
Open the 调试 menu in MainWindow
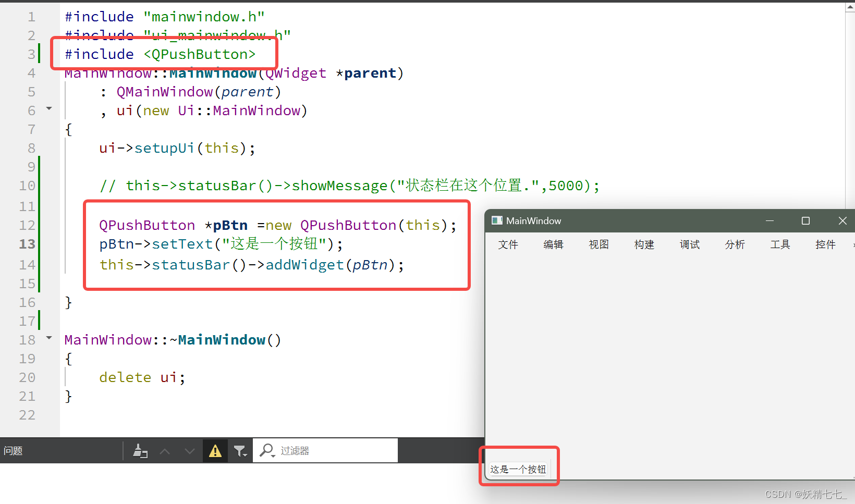point(689,244)
